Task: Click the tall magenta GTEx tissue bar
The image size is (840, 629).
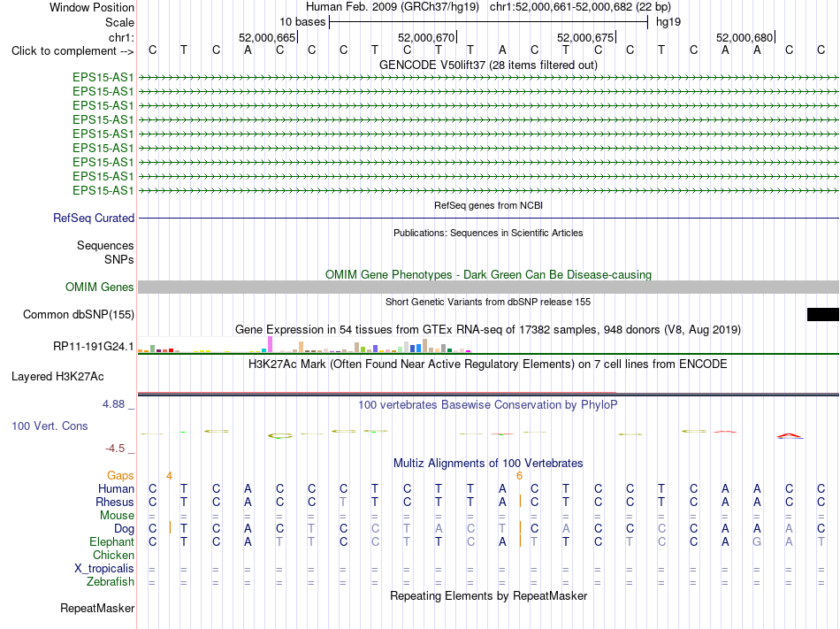Action: click(x=270, y=344)
